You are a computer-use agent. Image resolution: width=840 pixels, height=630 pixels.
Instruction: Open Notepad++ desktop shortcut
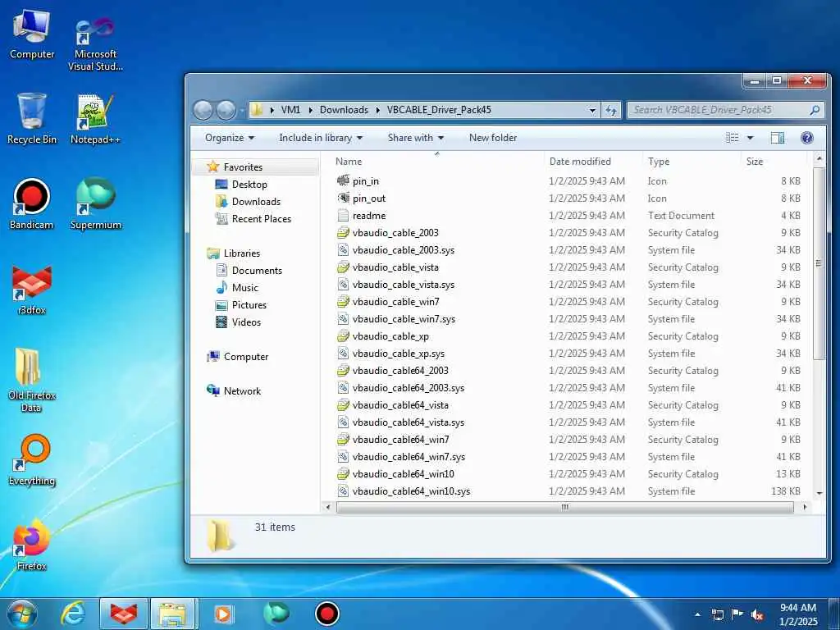[x=95, y=119]
